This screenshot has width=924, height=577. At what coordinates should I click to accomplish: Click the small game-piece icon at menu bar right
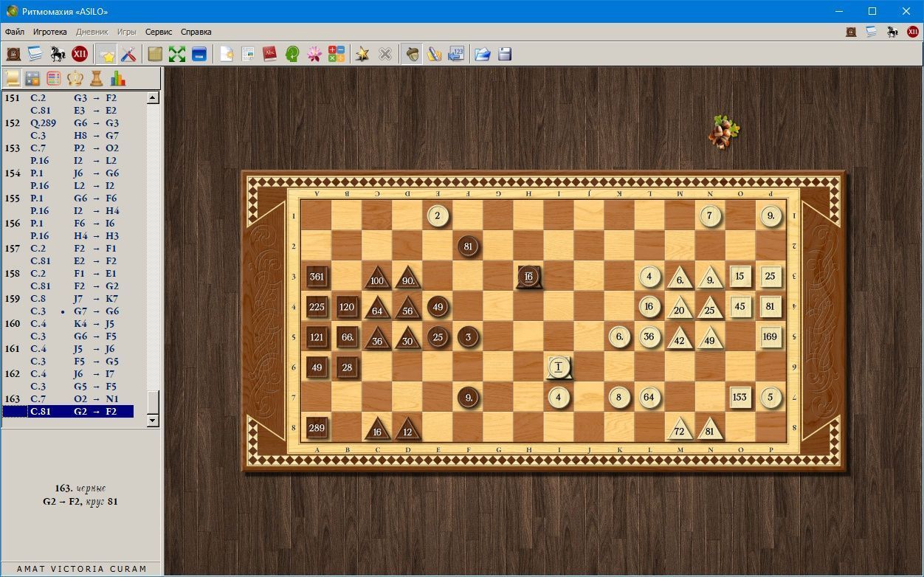851,32
